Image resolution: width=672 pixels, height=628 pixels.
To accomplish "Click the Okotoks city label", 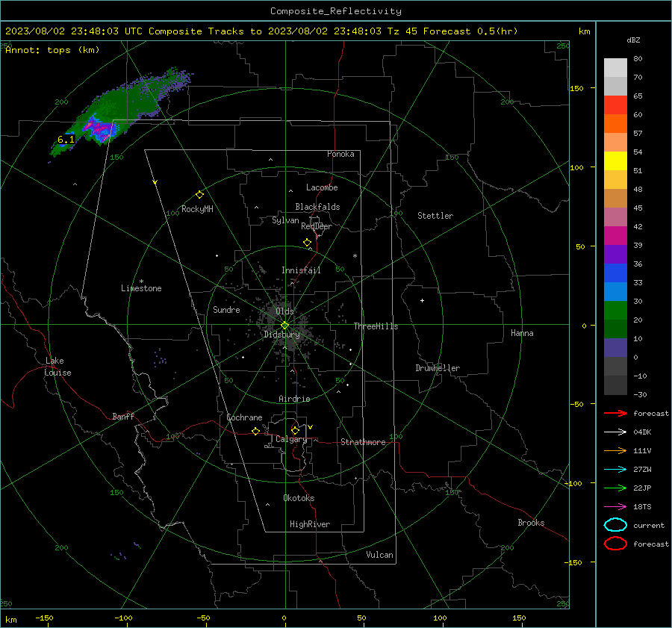I will click(x=299, y=498).
